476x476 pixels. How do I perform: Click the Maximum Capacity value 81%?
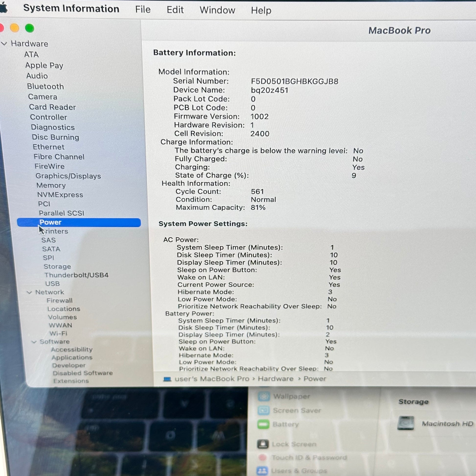pyautogui.click(x=258, y=208)
